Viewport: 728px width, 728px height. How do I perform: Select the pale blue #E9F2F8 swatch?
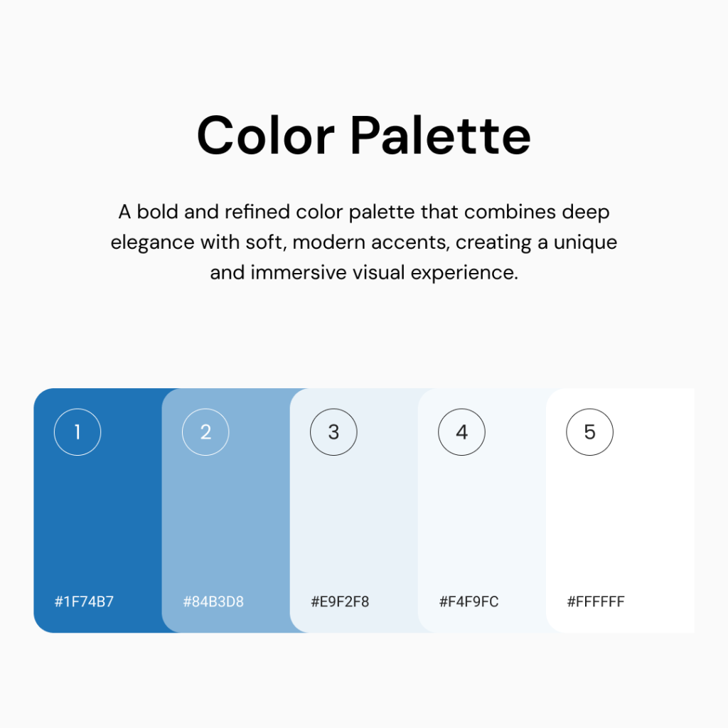(354, 510)
